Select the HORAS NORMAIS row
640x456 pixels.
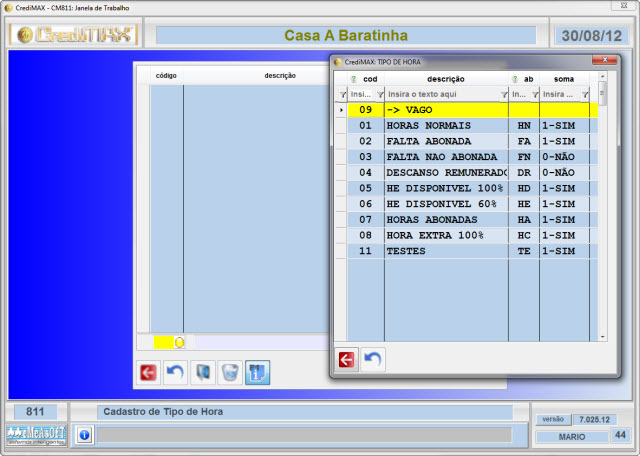(445, 126)
